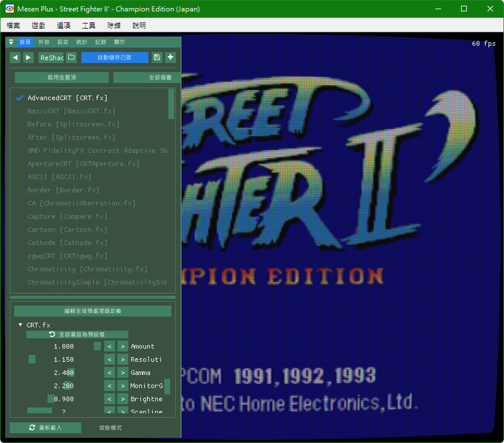504x443 pixels.
Task: Click the 重新載入 reload button
Action: click(45, 427)
